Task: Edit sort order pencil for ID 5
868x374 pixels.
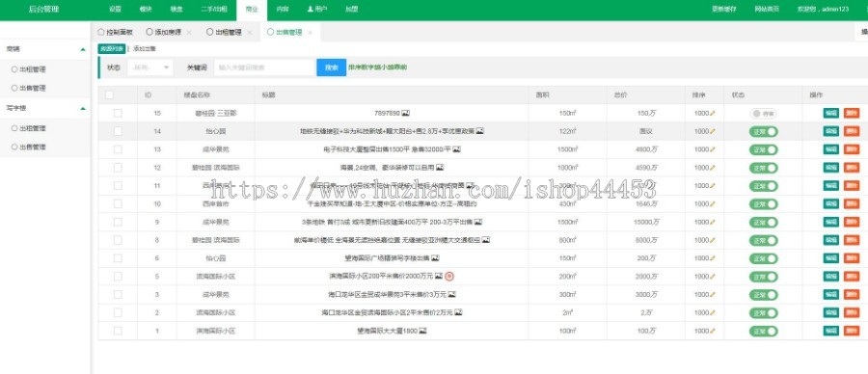Action: [x=713, y=277]
